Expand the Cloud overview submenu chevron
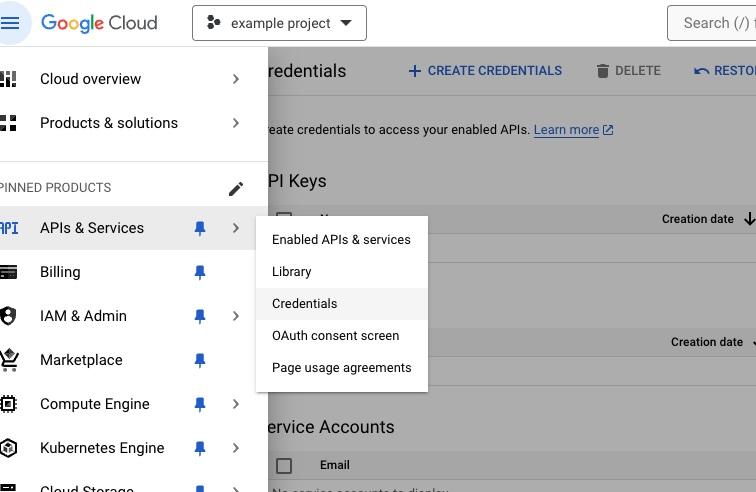The image size is (756, 492). pos(236,79)
